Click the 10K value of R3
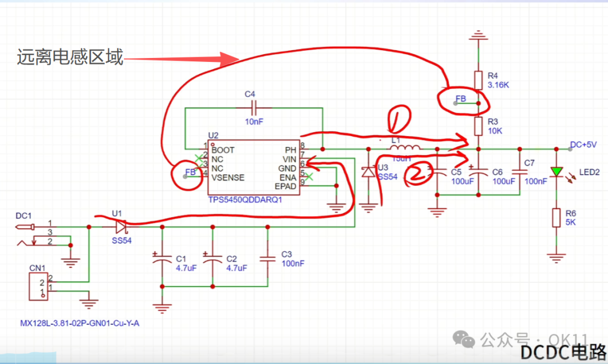 [495, 131]
